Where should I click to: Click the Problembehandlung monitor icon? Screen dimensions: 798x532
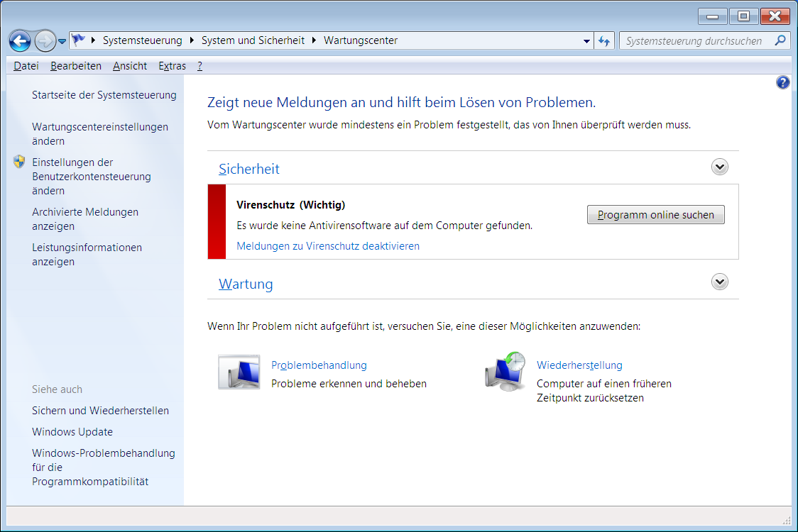(x=239, y=372)
